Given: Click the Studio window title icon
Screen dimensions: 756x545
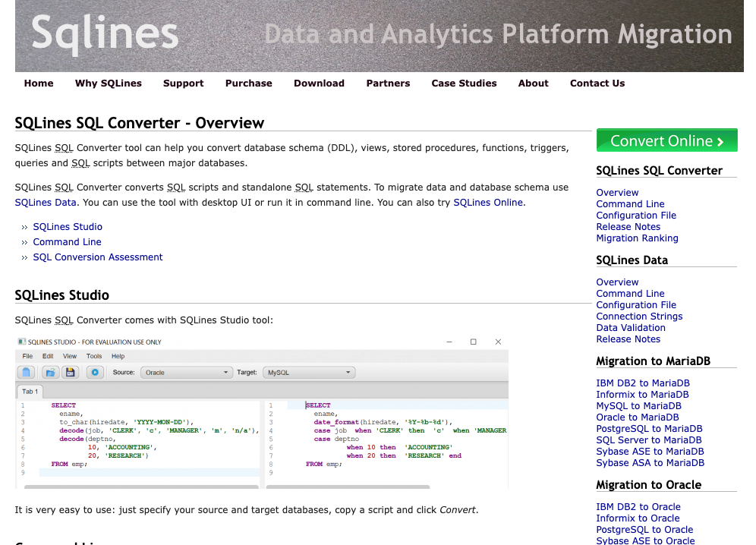Looking at the screenshot, I should coord(21,342).
